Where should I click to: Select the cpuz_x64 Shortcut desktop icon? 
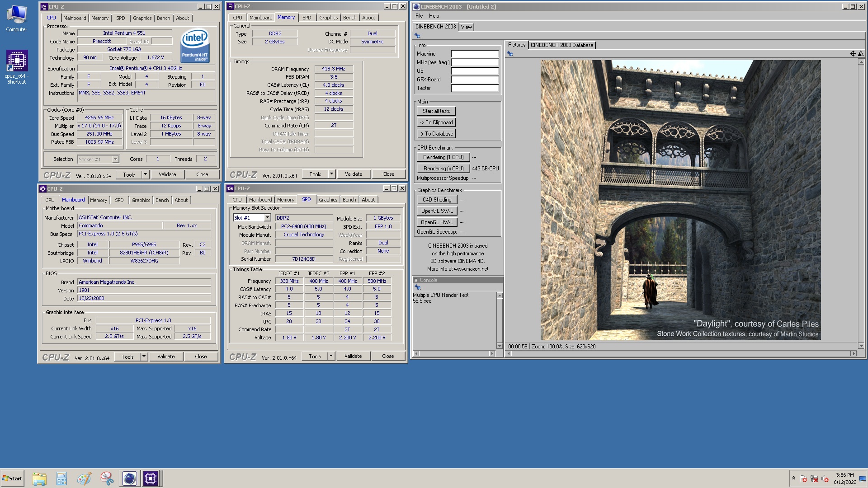click(17, 67)
